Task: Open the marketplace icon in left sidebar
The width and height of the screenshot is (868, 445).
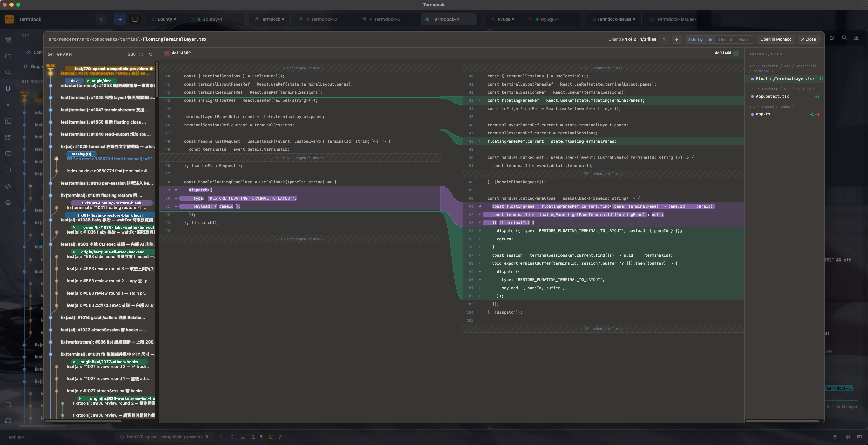Action: (x=8, y=40)
